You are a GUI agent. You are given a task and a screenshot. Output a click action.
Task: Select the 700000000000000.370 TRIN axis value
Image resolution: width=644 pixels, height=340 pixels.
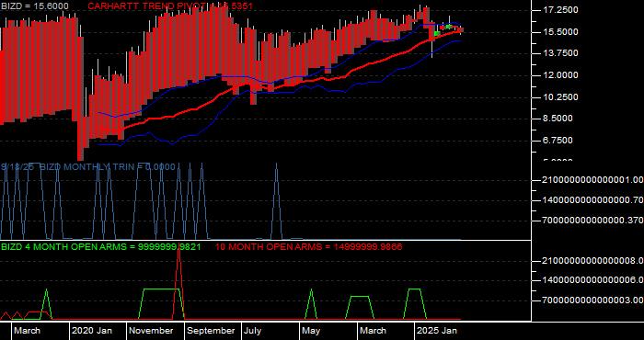tap(592, 221)
